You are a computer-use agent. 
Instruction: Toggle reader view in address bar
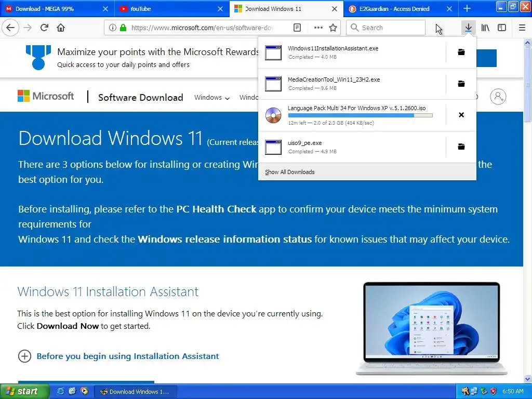[297, 28]
